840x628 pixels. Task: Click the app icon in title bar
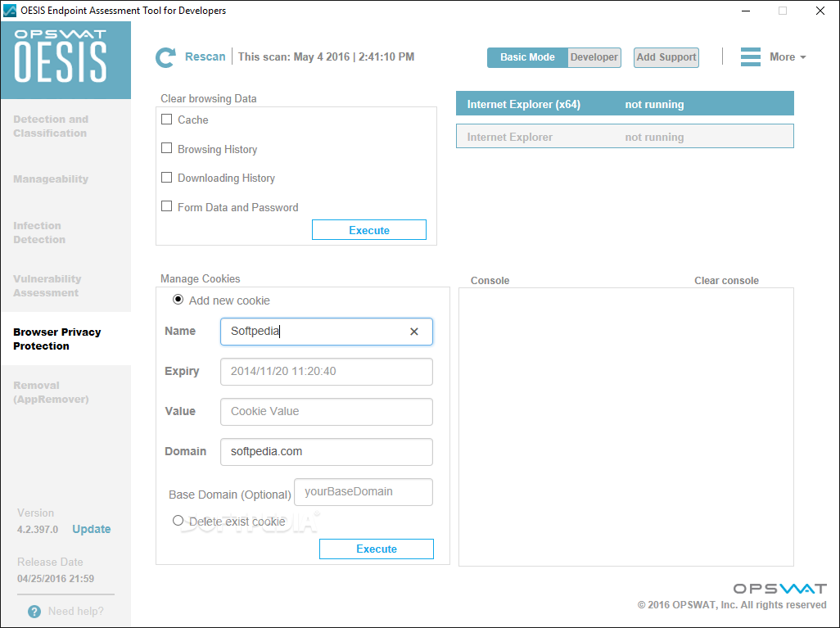(10, 10)
